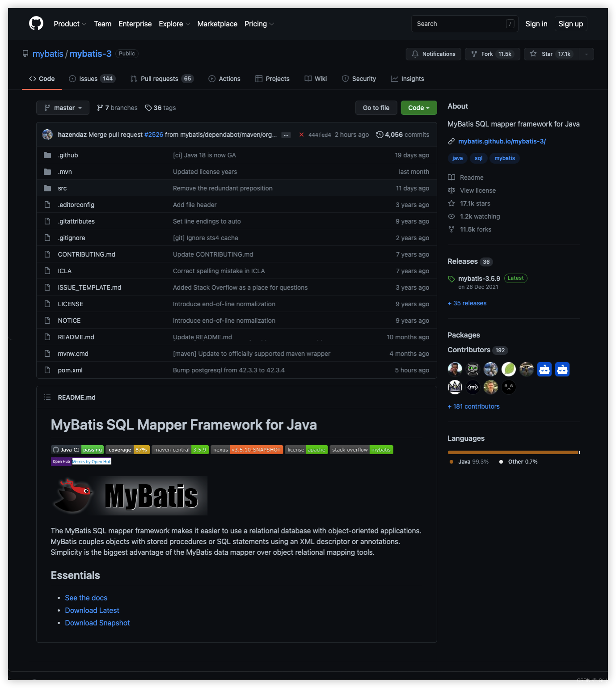
Task: Open the 4,056 commits history
Action: 403,135
